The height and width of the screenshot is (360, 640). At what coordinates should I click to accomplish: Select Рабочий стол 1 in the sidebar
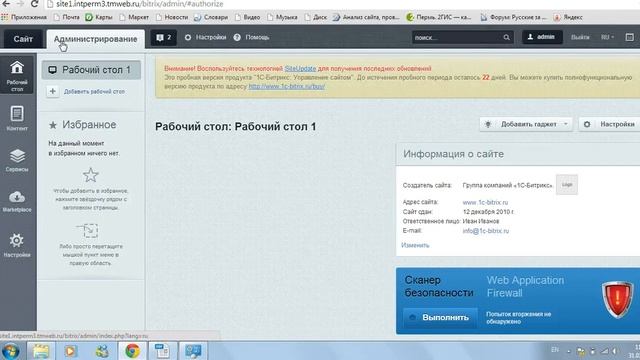point(91,70)
